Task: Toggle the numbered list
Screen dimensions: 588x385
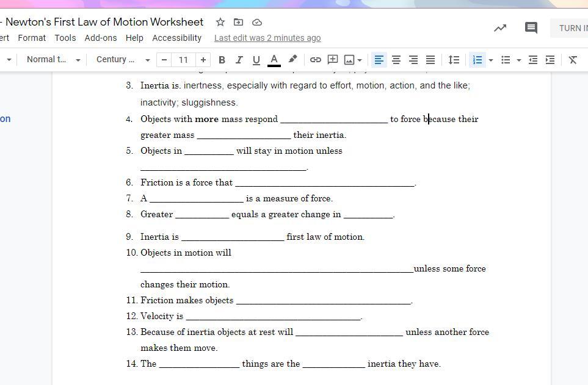Action: point(477,60)
